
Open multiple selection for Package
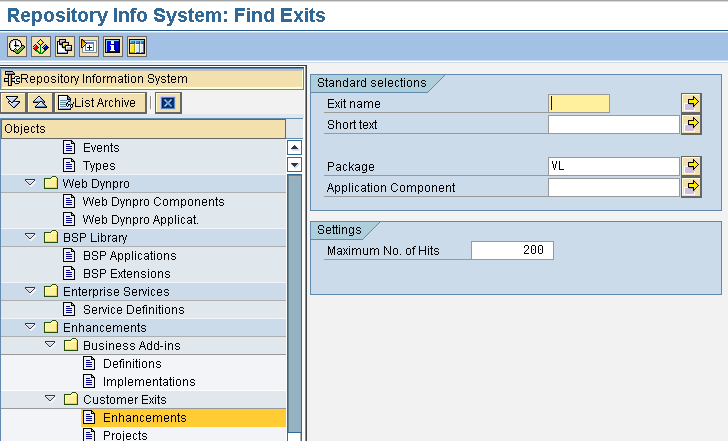(691, 165)
